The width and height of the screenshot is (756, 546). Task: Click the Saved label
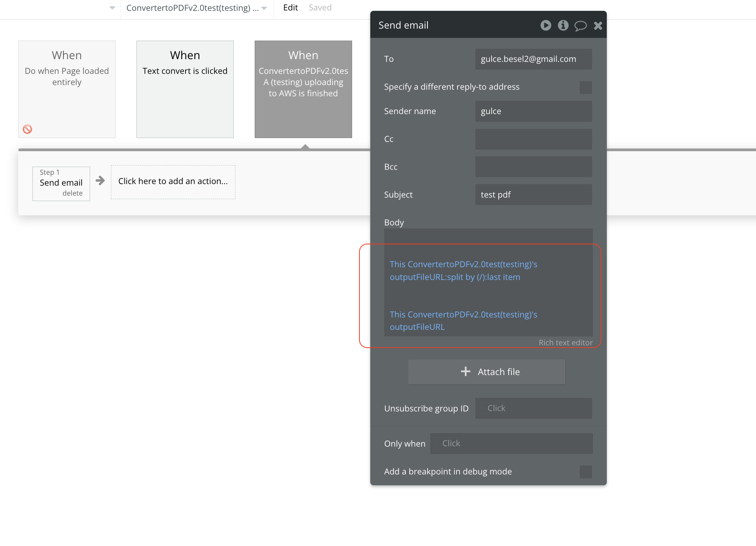pyautogui.click(x=320, y=7)
